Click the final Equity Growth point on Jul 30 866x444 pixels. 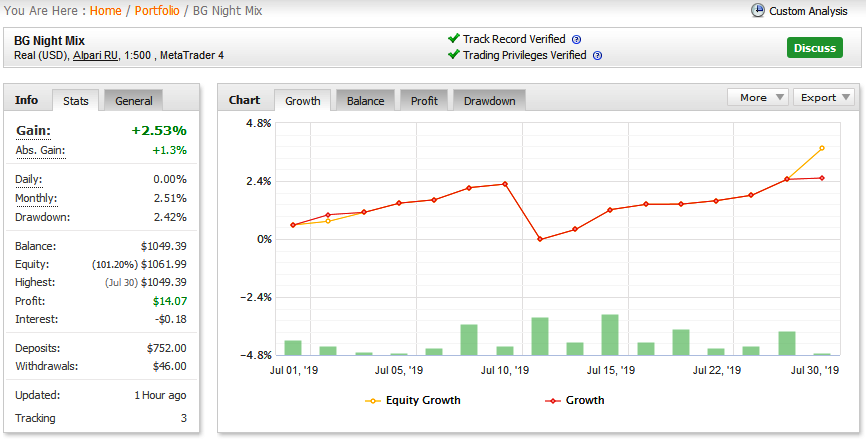click(822, 148)
